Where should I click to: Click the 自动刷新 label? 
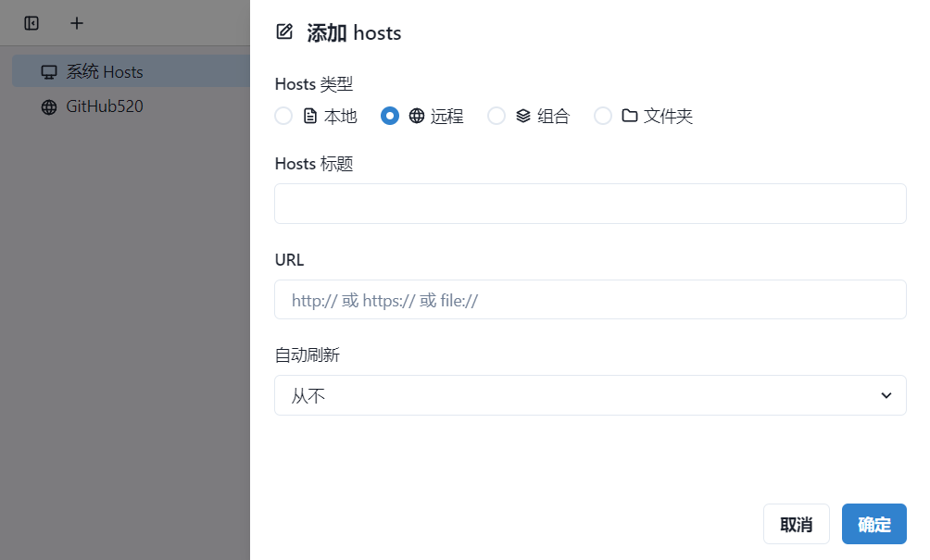pyautogui.click(x=308, y=355)
